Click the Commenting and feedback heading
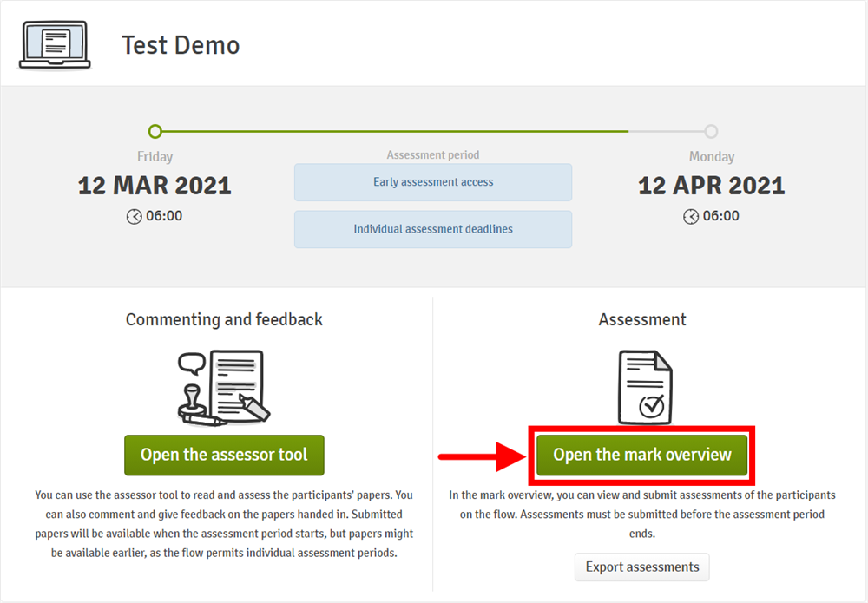The height and width of the screenshot is (603, 868). click(x=224, y=319)
